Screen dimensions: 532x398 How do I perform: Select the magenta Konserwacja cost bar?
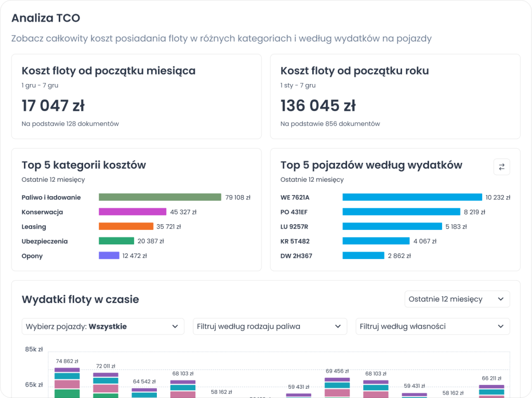132,212
